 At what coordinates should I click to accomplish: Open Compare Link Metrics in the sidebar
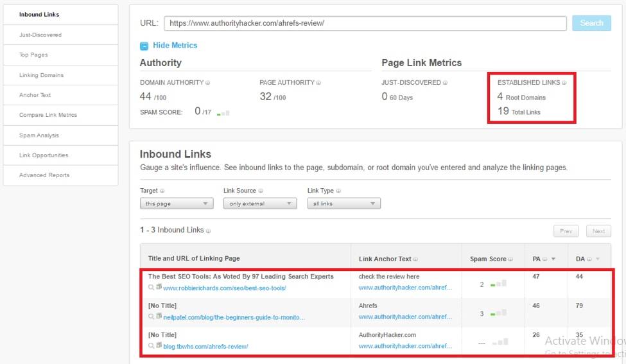coord(61,116)
